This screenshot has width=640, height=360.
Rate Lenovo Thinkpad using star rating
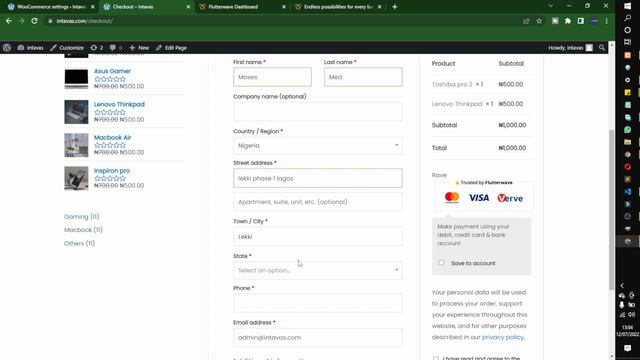(x=110, y=112)
